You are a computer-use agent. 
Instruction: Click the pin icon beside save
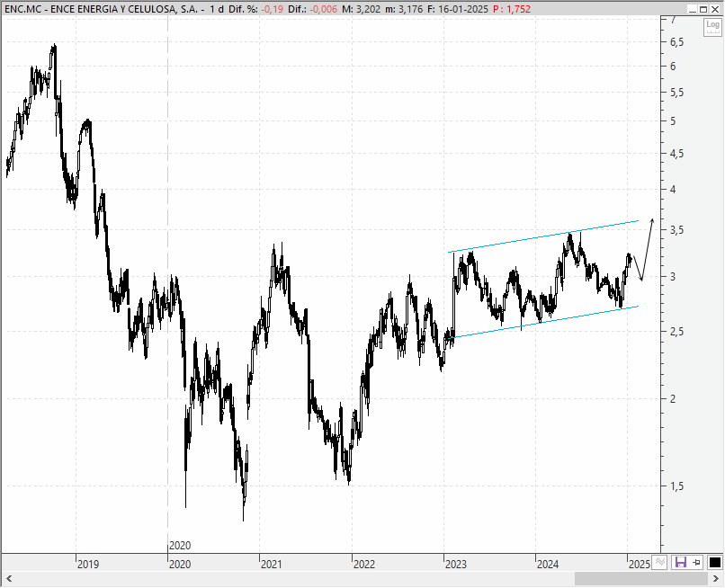pos(696,563)
